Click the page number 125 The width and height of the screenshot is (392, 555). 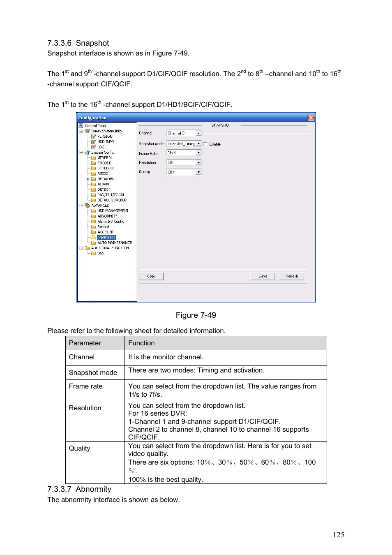(x=339, y=535)
